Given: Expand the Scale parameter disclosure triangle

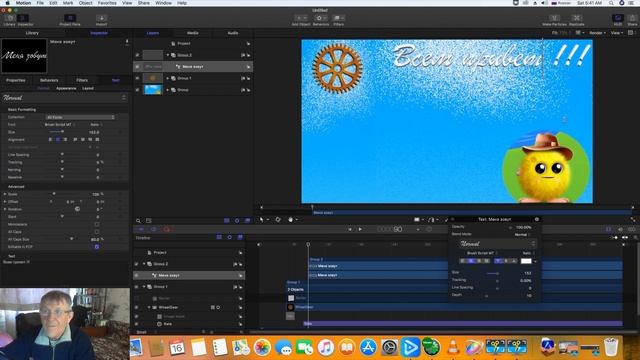Looking at the screenshot, I should (x=5, y=194).
